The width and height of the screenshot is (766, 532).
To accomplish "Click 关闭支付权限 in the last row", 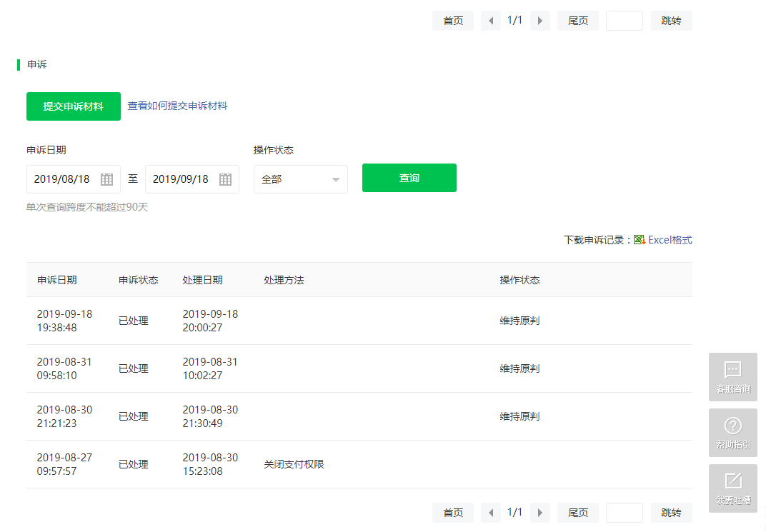I will (294, 464).
